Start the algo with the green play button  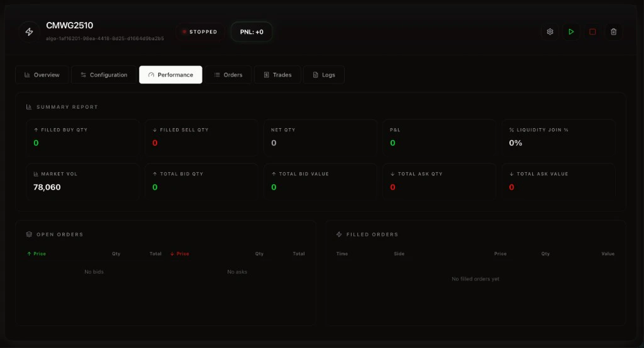(x=571, y=31)
